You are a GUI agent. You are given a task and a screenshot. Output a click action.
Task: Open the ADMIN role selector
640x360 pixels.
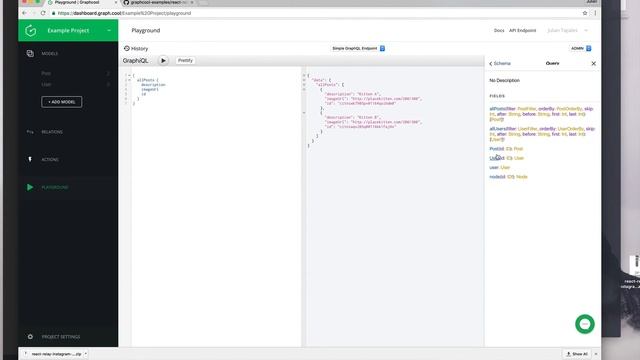tap(581, 48)
